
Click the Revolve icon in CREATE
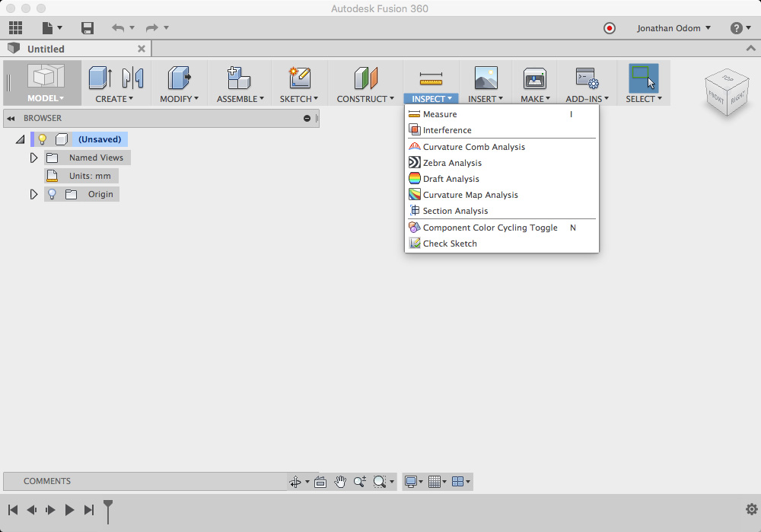[x=132, y=78]
